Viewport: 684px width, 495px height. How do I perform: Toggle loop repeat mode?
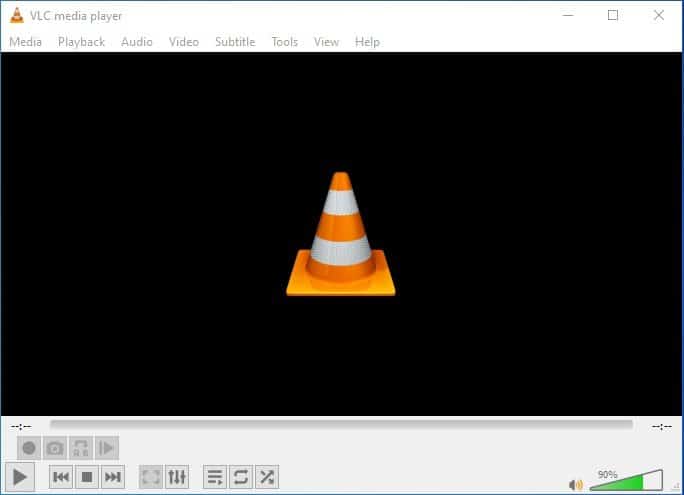[x=241, y=477]
